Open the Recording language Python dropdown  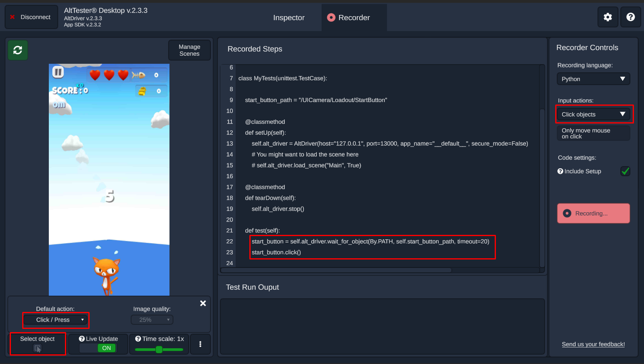pos(593,79)
